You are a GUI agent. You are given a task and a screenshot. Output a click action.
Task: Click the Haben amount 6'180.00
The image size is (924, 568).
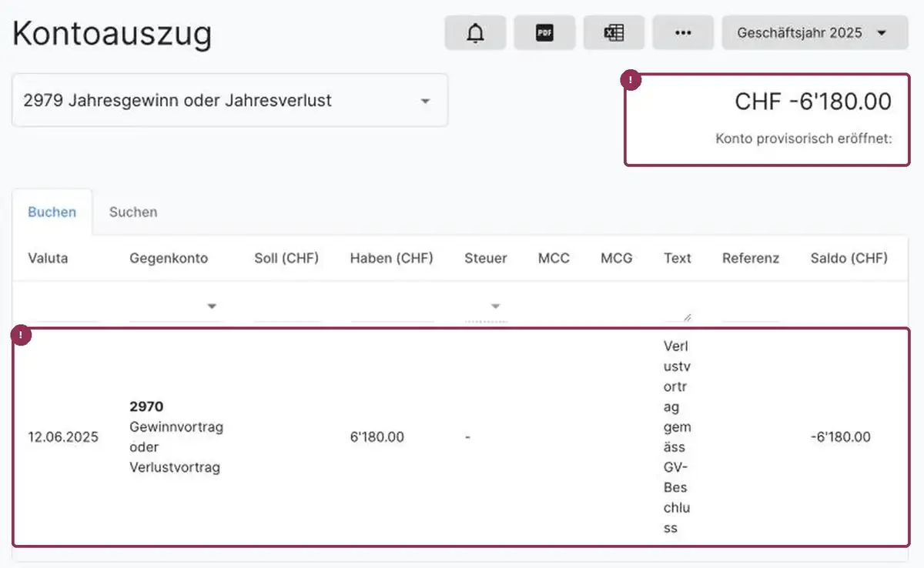pyautogui.click(x=377, y=437)
